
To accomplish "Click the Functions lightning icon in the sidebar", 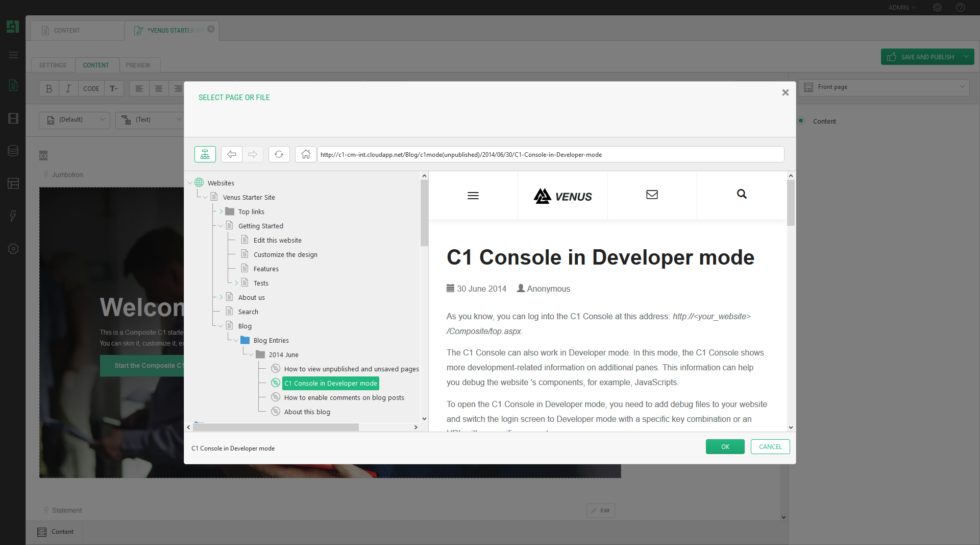I will click(13, 216).
